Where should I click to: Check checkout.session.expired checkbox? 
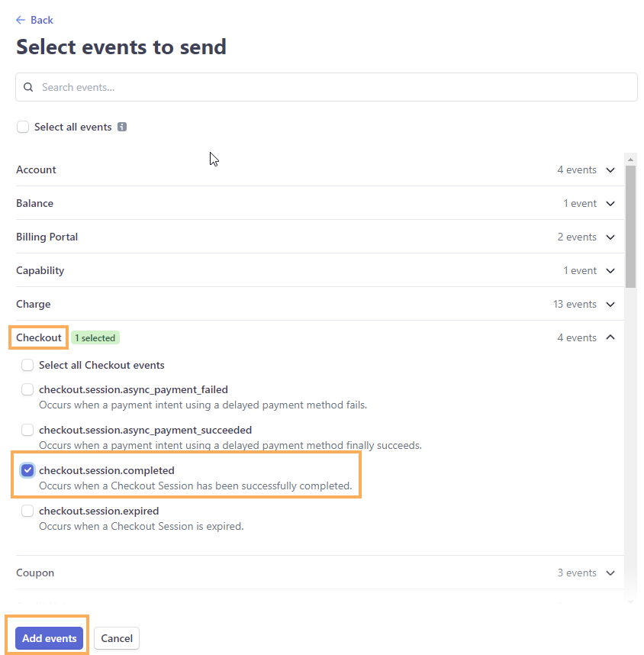pyautogui.click(x=27, y=511)
